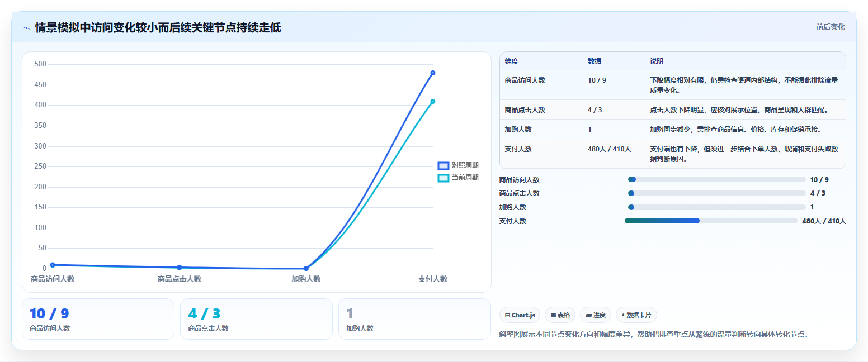Screen dimensions: 868x362
Task: Click the 当前周期 cyan legend color box
Action: [x=444, y=178]
